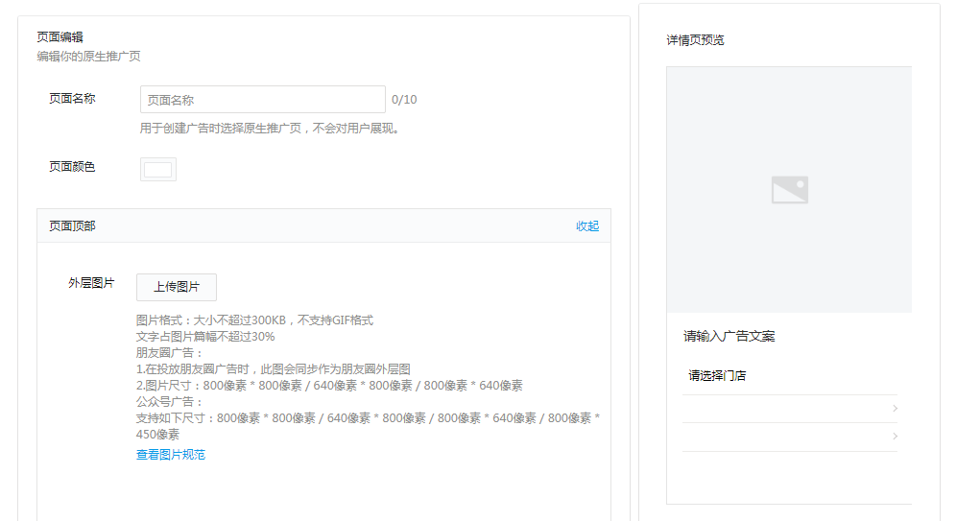Click the second chevron arrow in preview list

click(895, 437)
